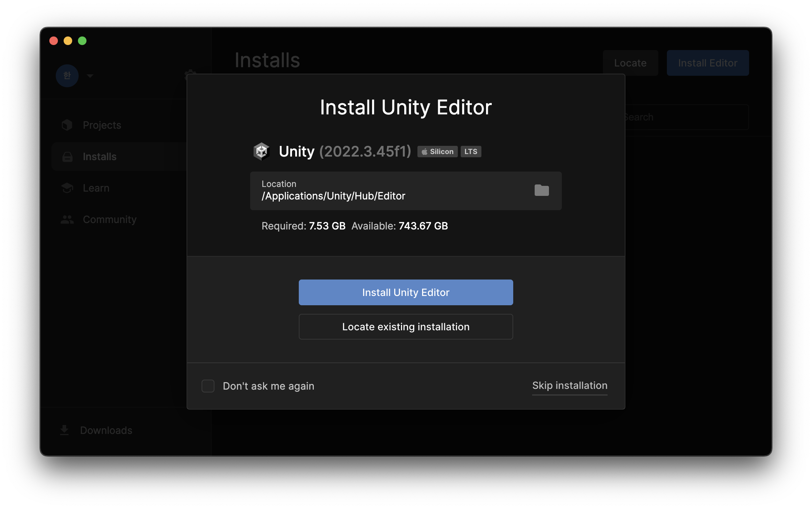The image size is (812, 509).
Task: Click the Learn graduation cap icon
Action: click(x=67, y=188)
